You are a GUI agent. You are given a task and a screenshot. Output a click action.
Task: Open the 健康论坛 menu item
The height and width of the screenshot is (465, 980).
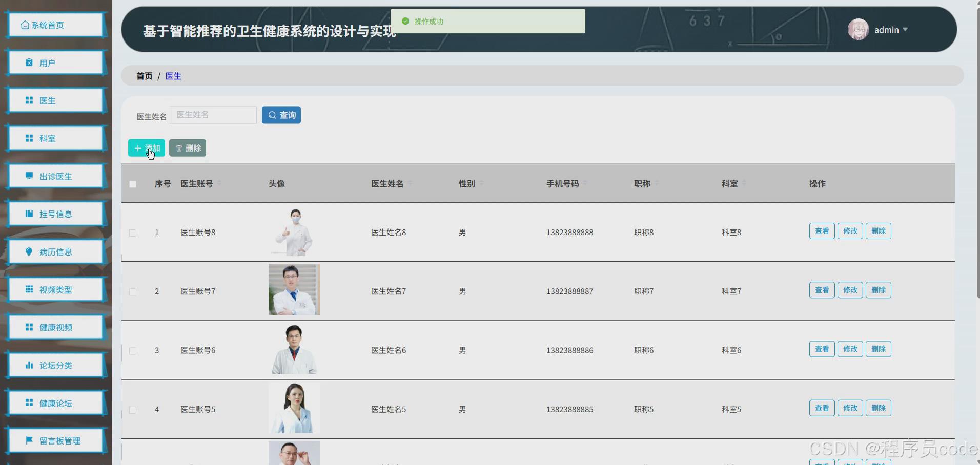pyautogui.click(x=55, y=403)
